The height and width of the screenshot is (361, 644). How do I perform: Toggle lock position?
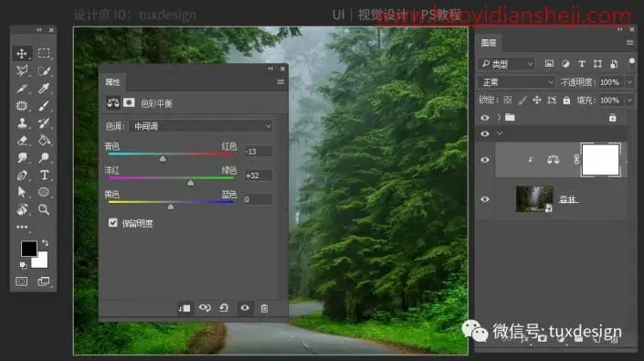[x=537, y=100]
